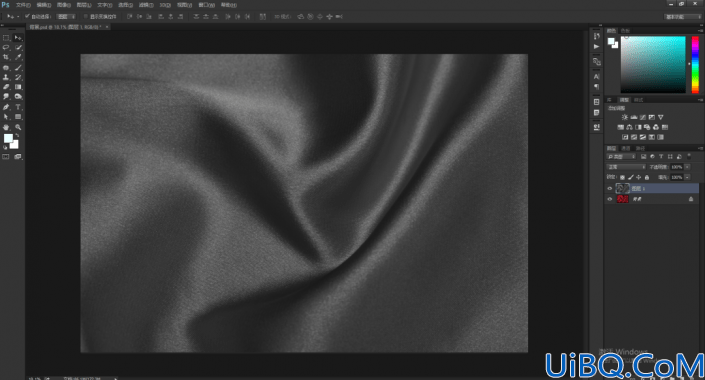
Task: Add a Curves adjustment
Action: [x=643, y=117]
